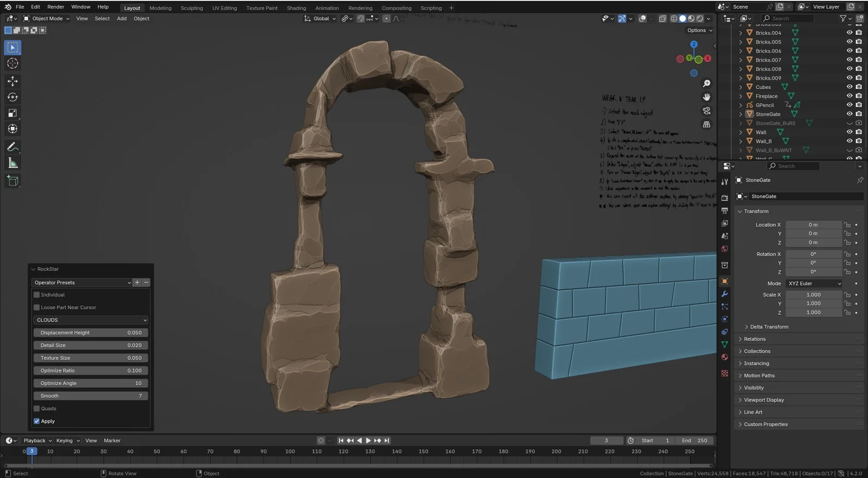Screen dimensions: 868x478
Task: Click the viewport zoom magnifier icon
Action: tap(706, 83)
